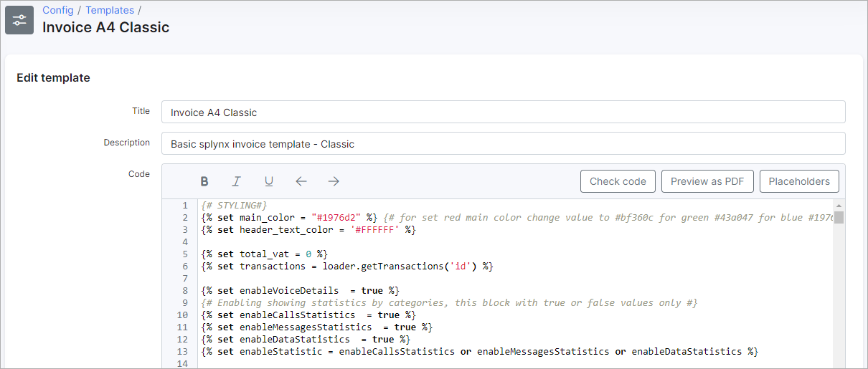Open Preview as PDF

click(707, 181)
